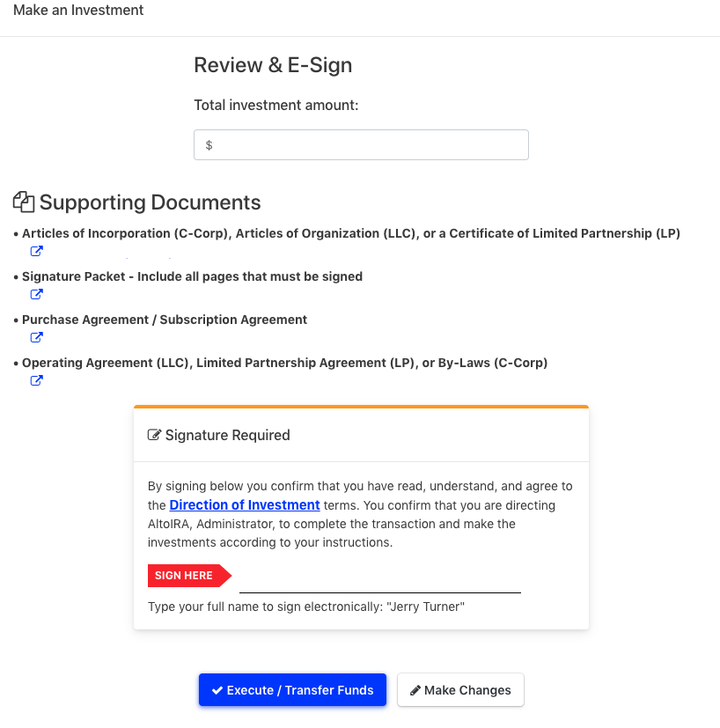This screenshot has width=720, height=728.
Task: Click the Make an Investment page title
Action: 78,10
